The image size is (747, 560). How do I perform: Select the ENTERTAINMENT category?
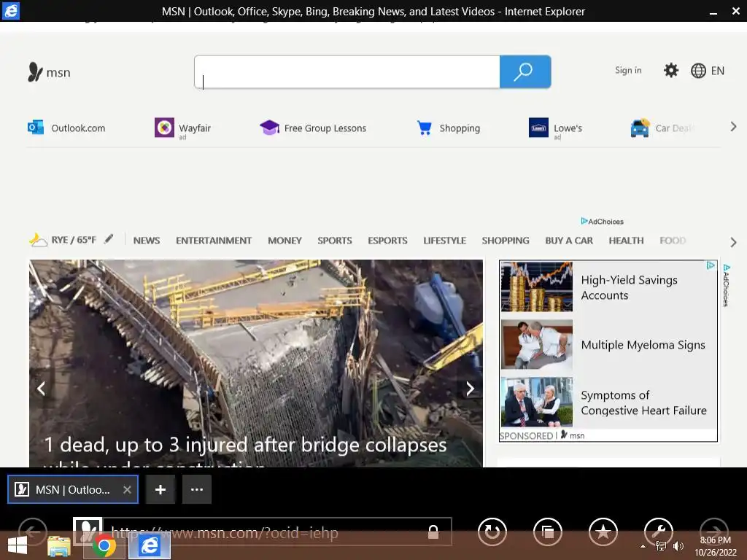(214, 241)
